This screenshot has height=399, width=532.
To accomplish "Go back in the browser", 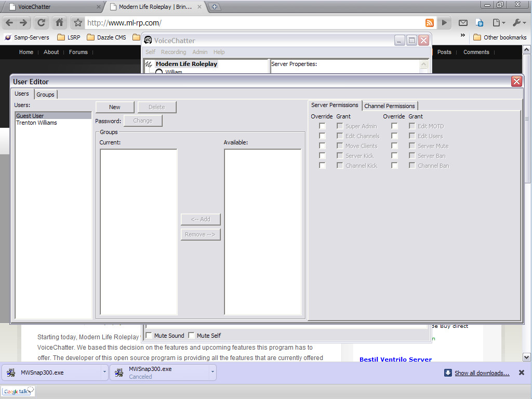I will [x=9, y=23].
